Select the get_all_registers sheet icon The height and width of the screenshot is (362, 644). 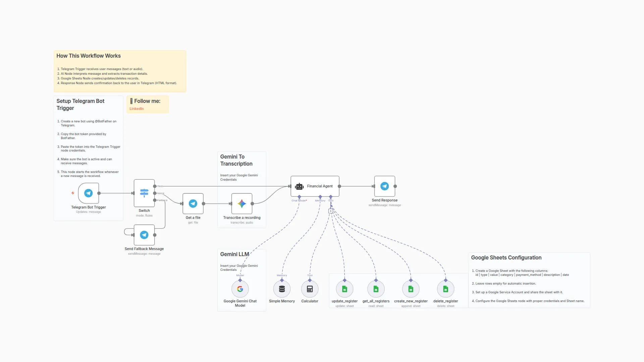click(376, 289)
